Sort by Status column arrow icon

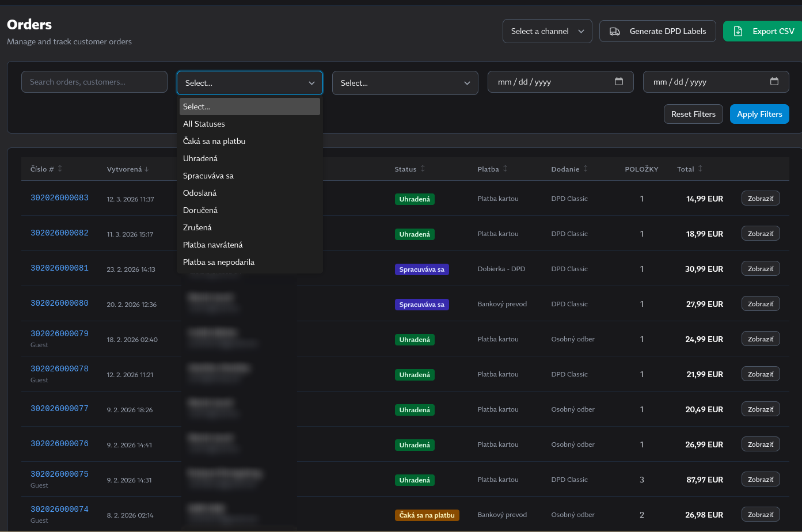pos(423,169)
